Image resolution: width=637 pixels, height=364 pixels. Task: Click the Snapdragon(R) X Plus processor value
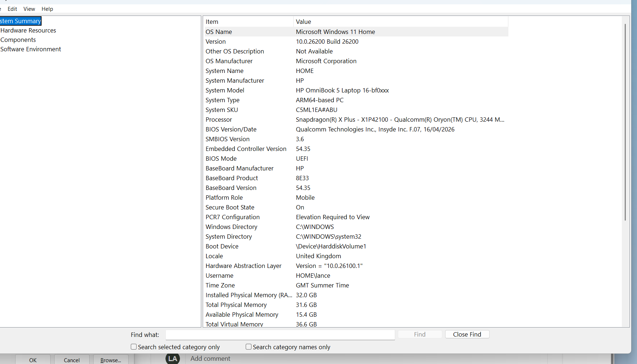(400, 120)
